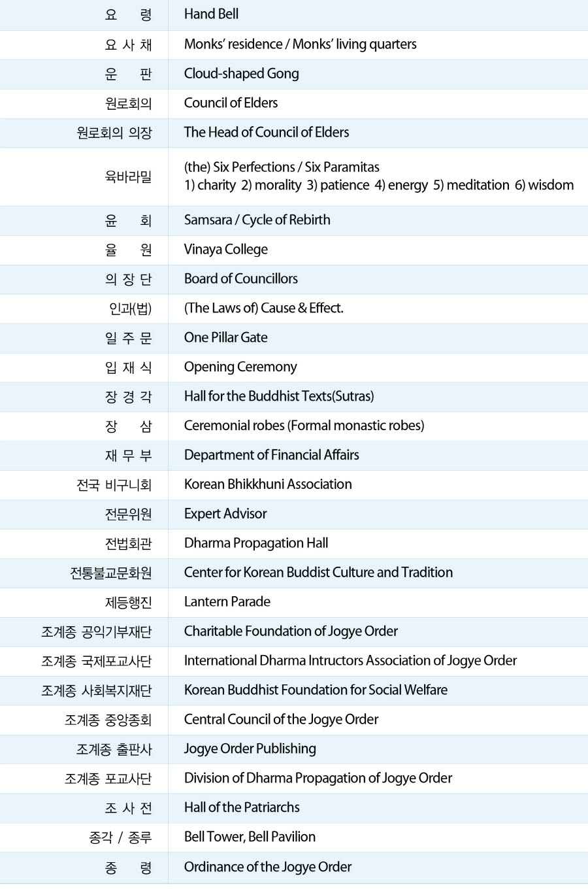Image resolution: width=588 pixels, height=889 pixels.
Task: Select the Korean term "조계종 포교사단"
Action: point(108,779)
